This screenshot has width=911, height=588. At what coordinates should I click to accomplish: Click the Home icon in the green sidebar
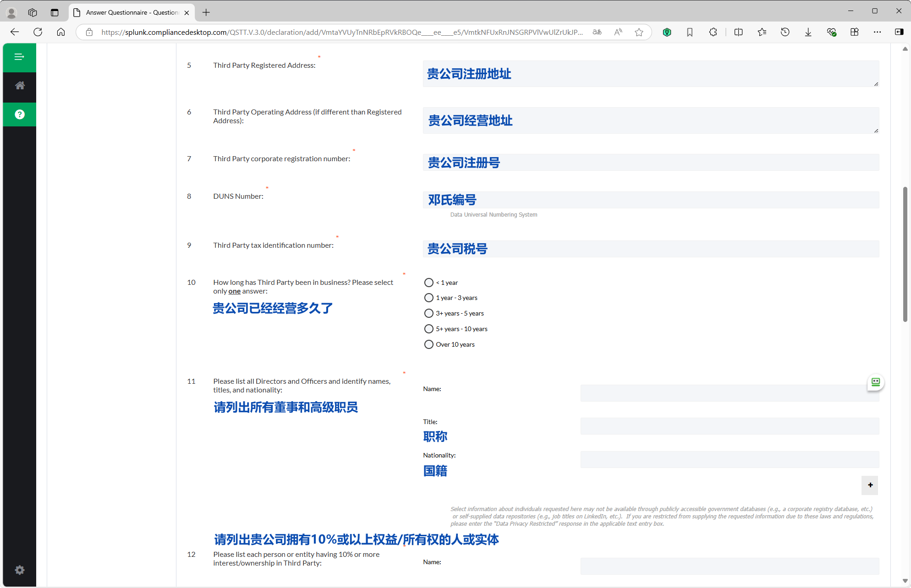(x=19, y=85)
